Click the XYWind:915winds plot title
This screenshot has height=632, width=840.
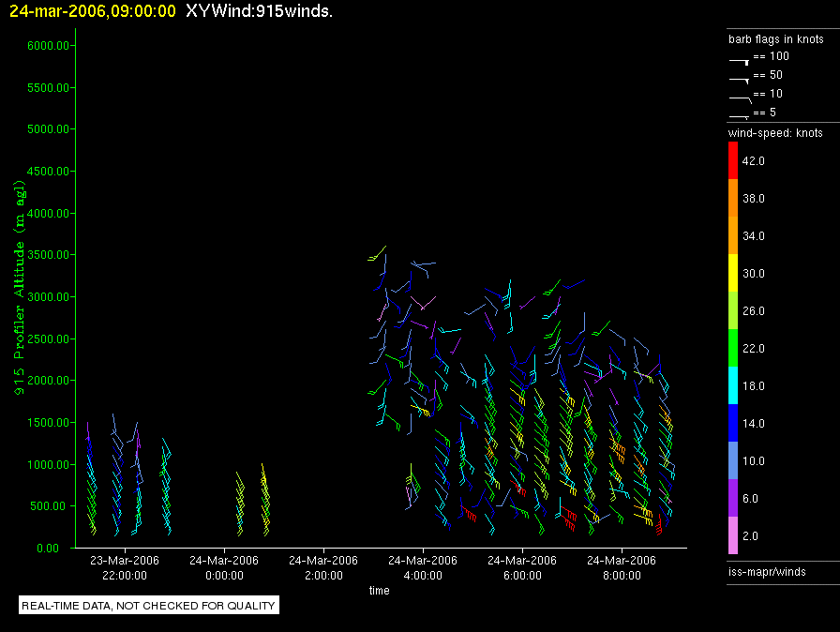pos(258,11)
